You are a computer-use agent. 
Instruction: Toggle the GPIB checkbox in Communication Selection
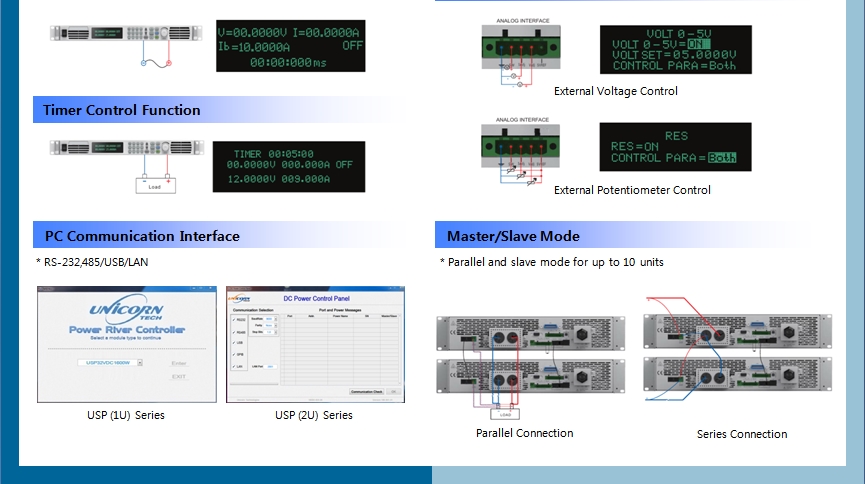[234, 354]
